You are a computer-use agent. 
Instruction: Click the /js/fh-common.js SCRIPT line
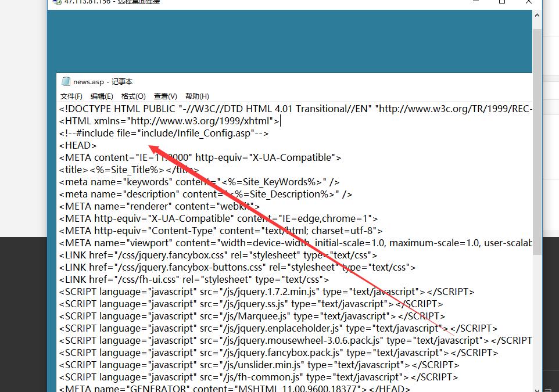(x=259, y=377)
